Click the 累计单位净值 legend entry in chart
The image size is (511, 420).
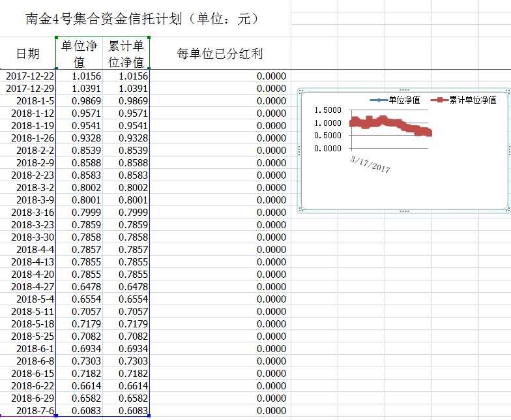click(473, 100)
